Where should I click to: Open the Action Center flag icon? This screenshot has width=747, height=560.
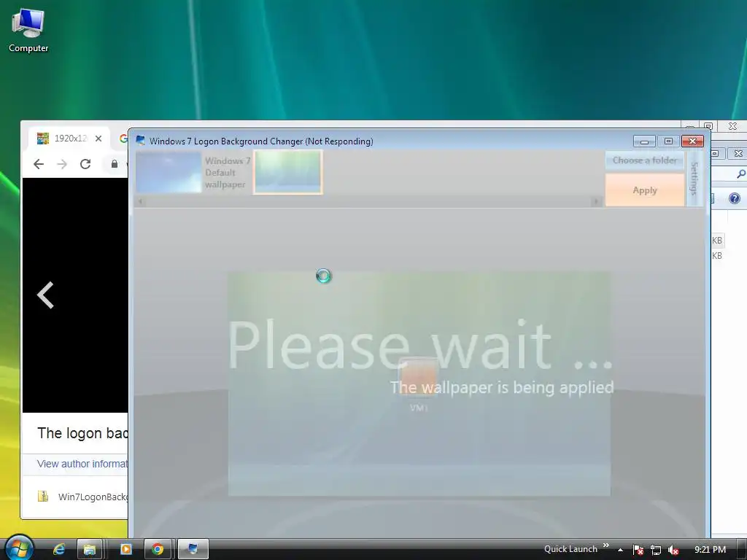pyautogui.click(x=638, y=550)
